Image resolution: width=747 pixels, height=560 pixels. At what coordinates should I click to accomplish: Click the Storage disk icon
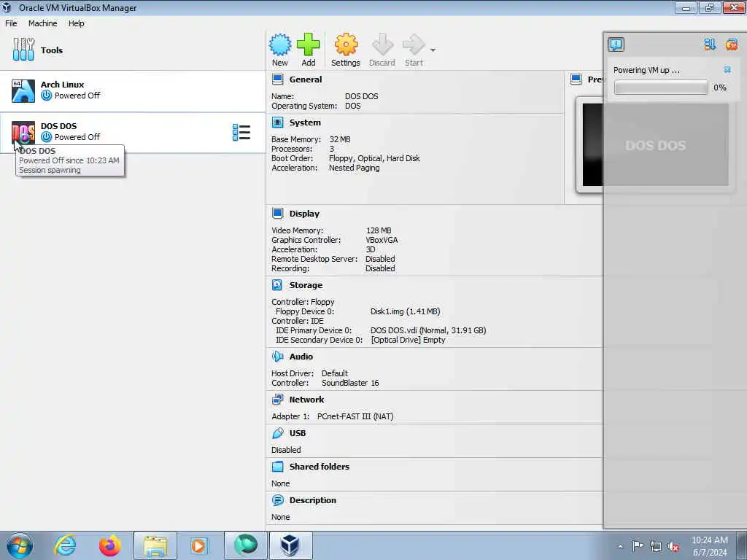[277, 285]
